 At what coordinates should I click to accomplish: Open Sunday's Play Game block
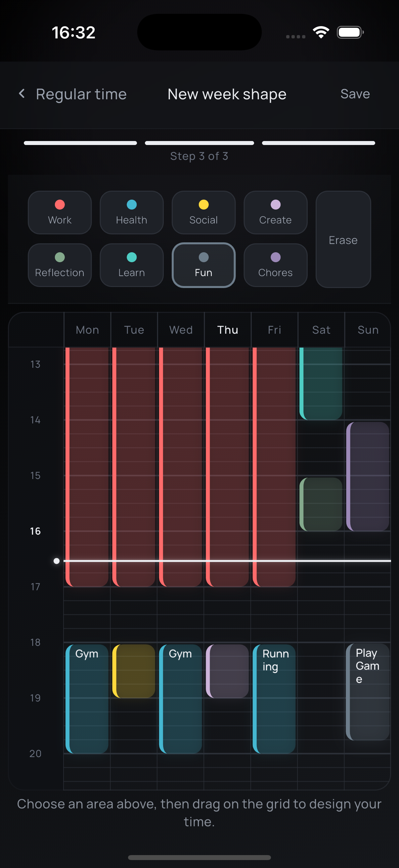coord(368,692)
